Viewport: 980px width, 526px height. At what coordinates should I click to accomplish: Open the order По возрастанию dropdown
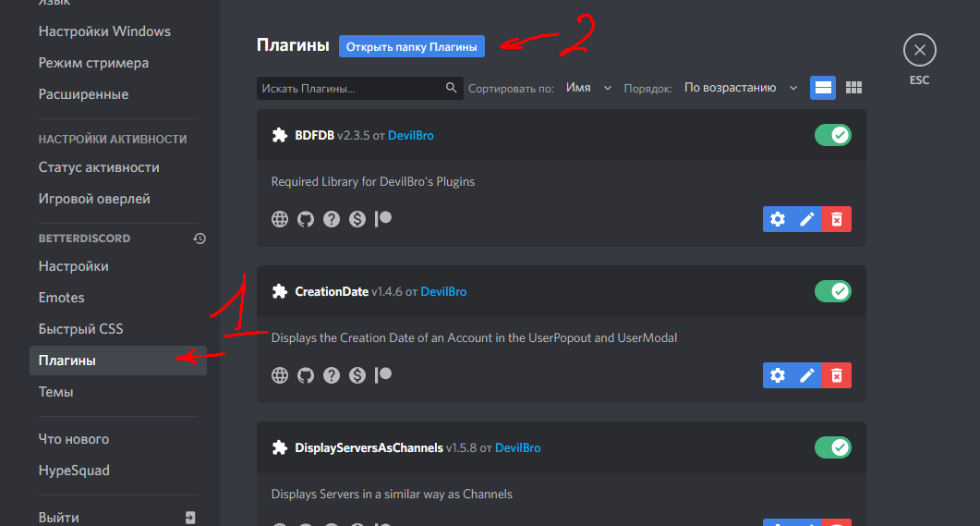point(741,88)
